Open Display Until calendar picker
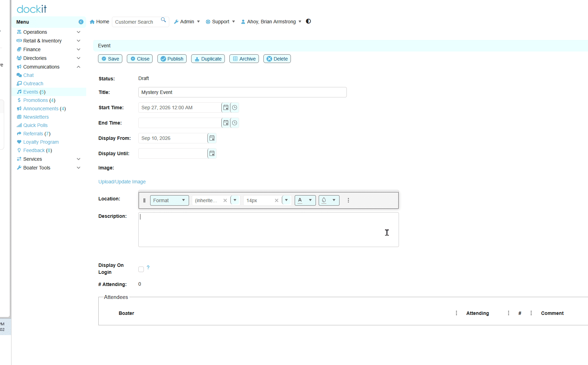Screen dimensions: 588x365 tap(212, 153)
